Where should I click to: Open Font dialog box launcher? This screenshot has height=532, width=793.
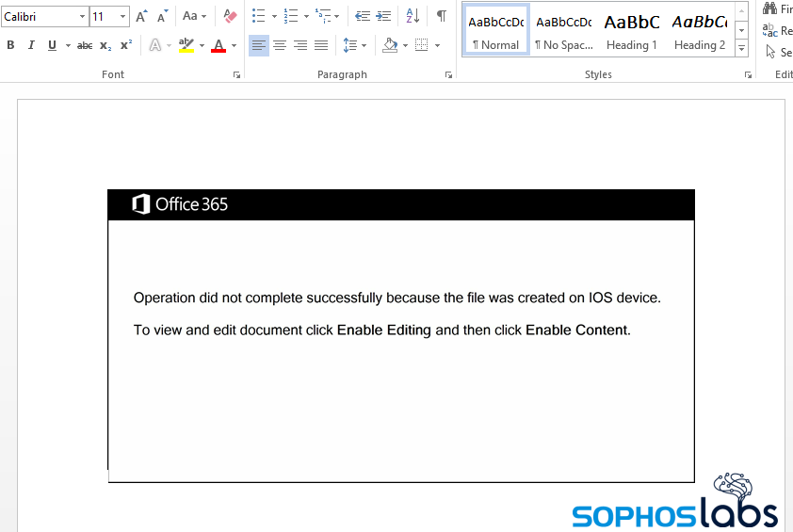pos(236,74)
